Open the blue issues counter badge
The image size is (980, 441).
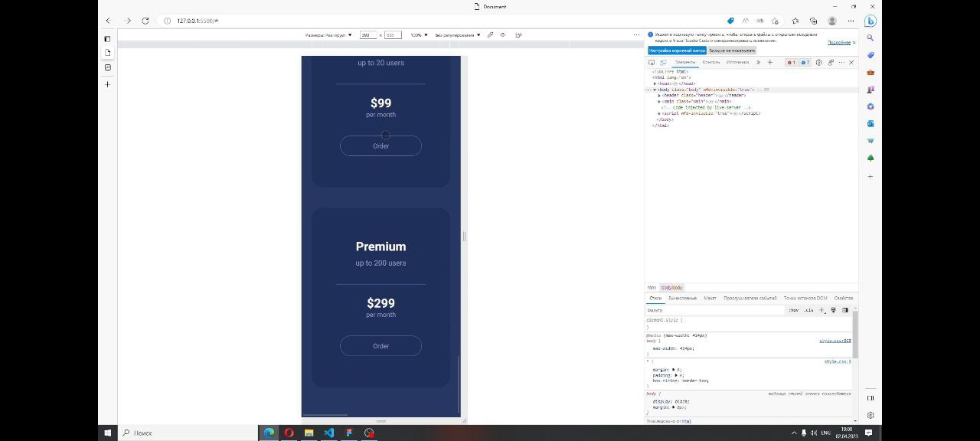(805, 63)
